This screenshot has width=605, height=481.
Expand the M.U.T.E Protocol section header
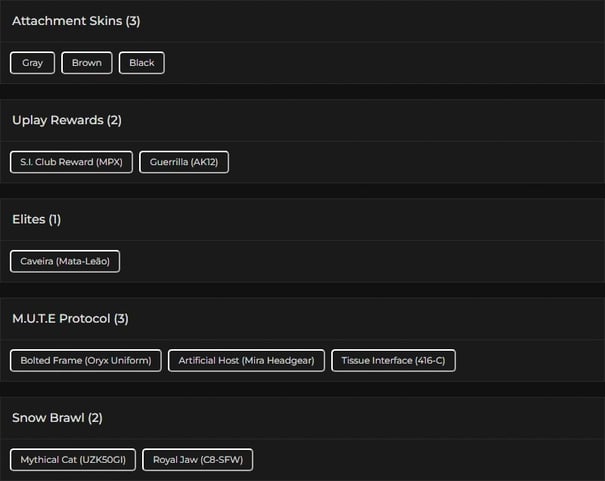point(60,319)
